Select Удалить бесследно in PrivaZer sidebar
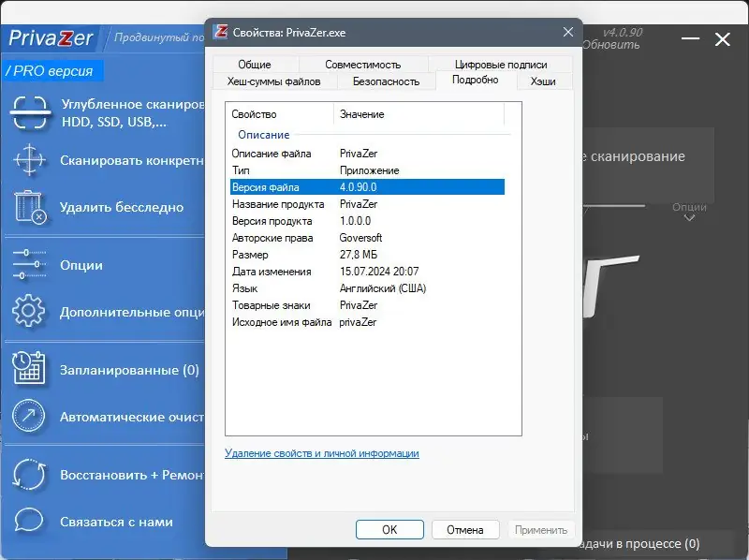 pyautogui.click(x=122, y=207)
